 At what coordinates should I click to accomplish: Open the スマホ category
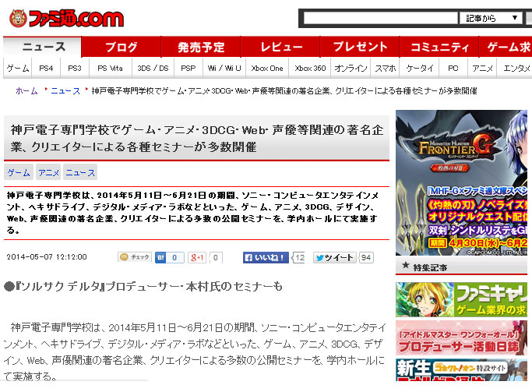click(x=385, y=69)
